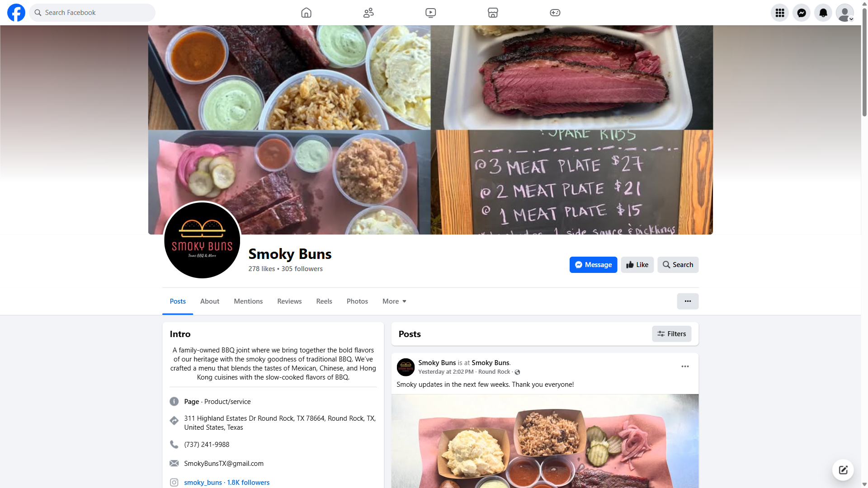Open the smoky_buns Instagram link

[203, 483]
